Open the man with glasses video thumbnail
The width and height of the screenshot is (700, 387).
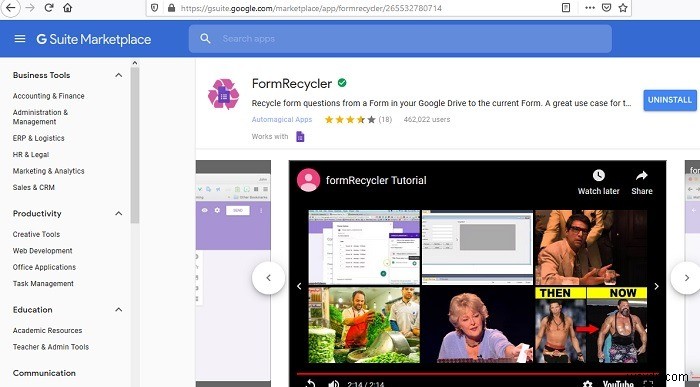(x=591, y=247)
